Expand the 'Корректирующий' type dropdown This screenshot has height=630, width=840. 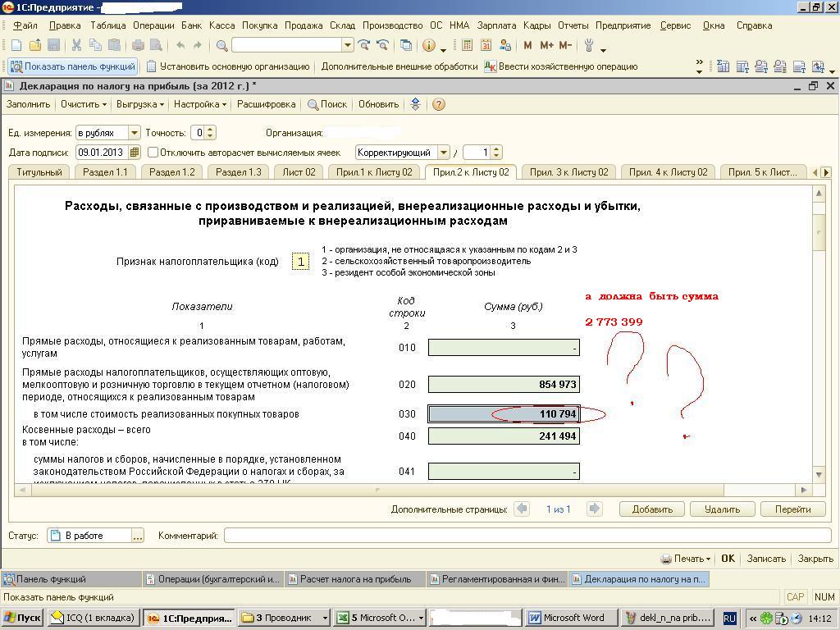point(444,153)
